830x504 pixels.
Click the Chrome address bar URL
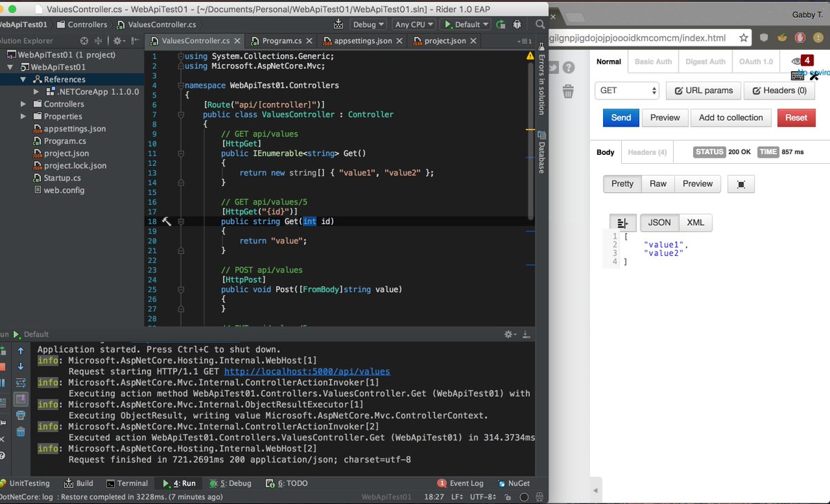coord(638,38)
